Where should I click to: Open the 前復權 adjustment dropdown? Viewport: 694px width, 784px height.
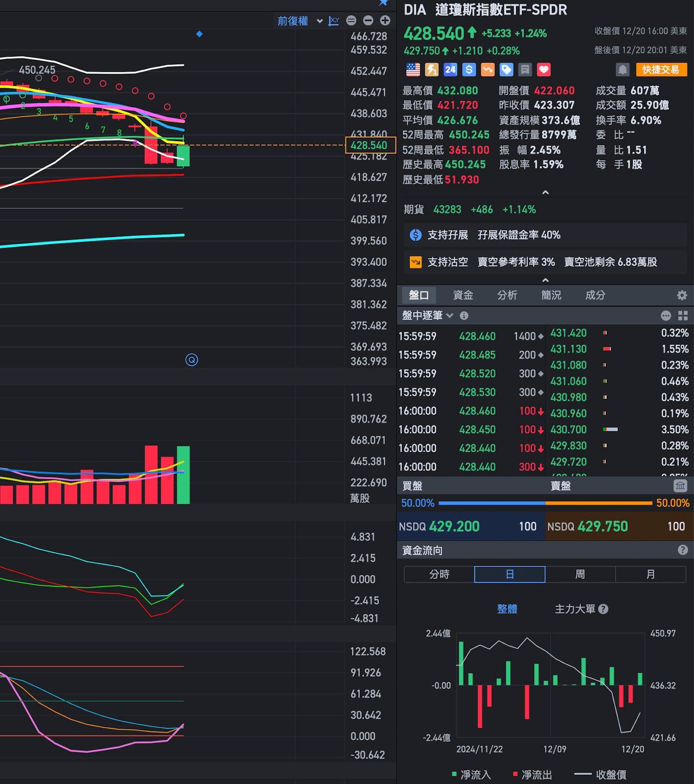point(300,21)
